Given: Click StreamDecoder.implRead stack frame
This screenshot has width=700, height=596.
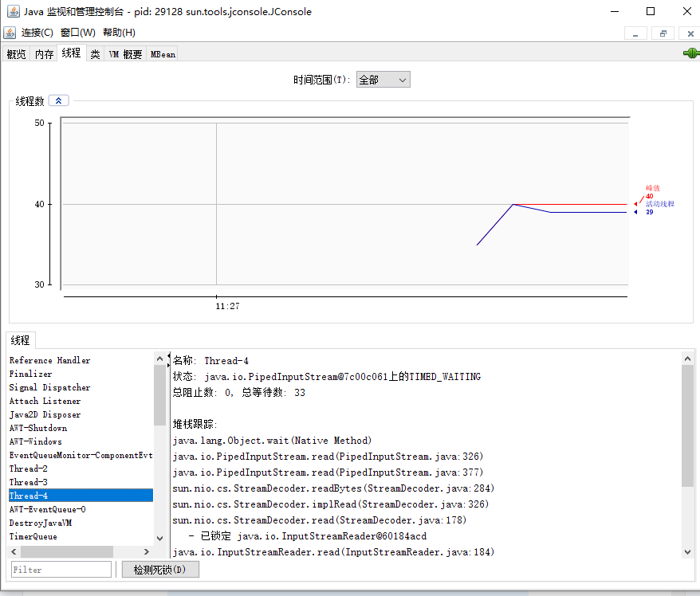Looking at the screenshot, I should tap(330, 504).
